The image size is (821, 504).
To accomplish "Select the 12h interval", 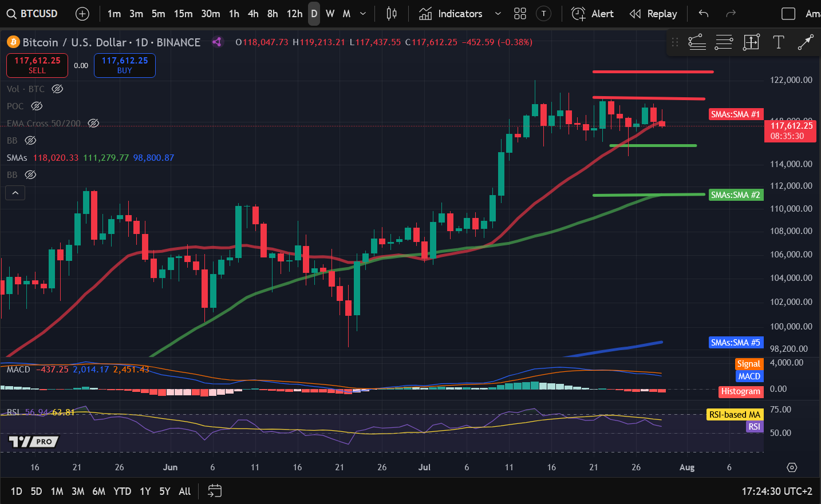I will pyautogui.click(x=294, y=14).
